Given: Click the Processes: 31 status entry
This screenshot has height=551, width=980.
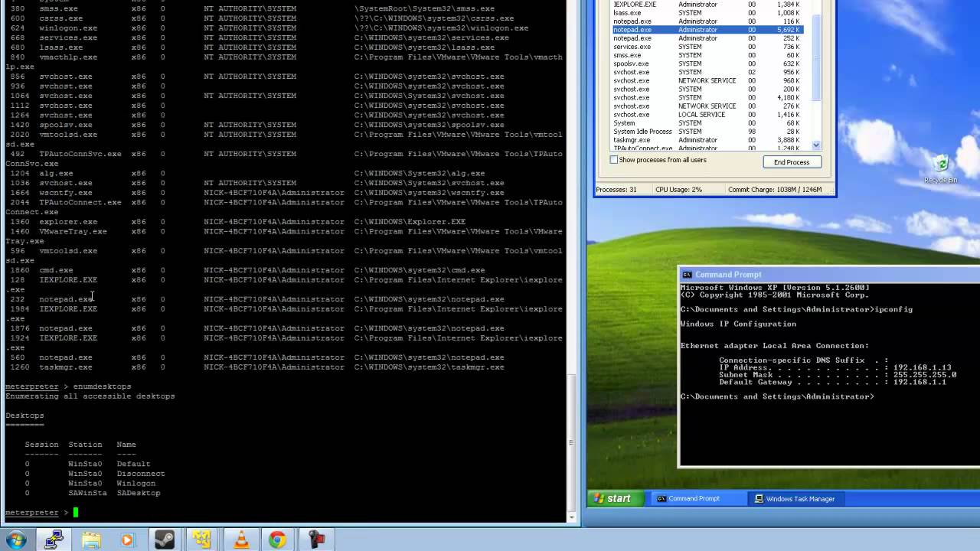Looking at the screenshot, I should [616, 190].
